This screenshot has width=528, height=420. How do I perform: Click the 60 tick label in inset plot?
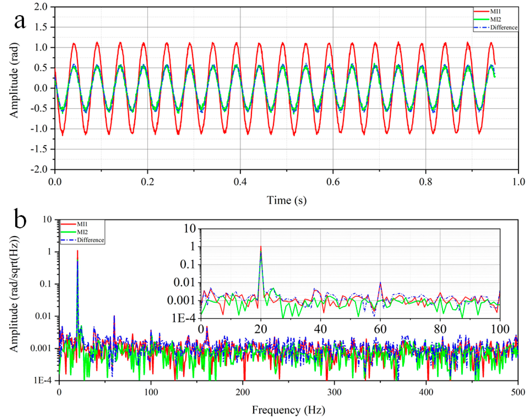coord(380,329)
